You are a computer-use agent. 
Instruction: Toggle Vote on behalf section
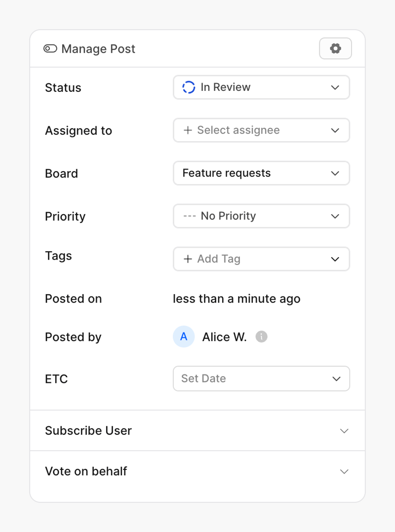(x=344, y=471)
